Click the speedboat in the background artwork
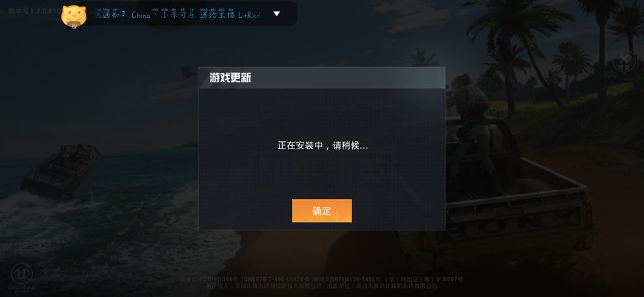 [x=61, y=169]
